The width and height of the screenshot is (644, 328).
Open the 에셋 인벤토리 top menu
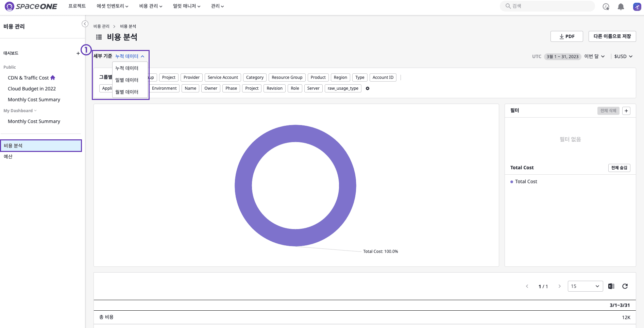(113, 6)
